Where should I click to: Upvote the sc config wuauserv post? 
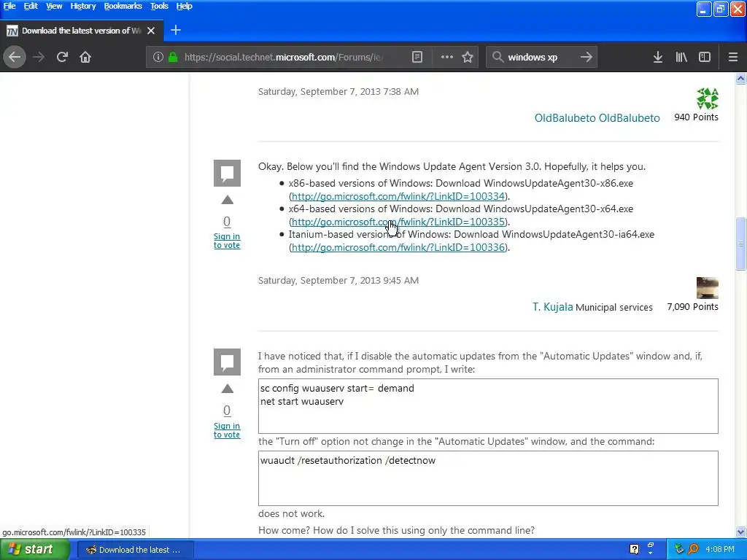tap(228, 389)
